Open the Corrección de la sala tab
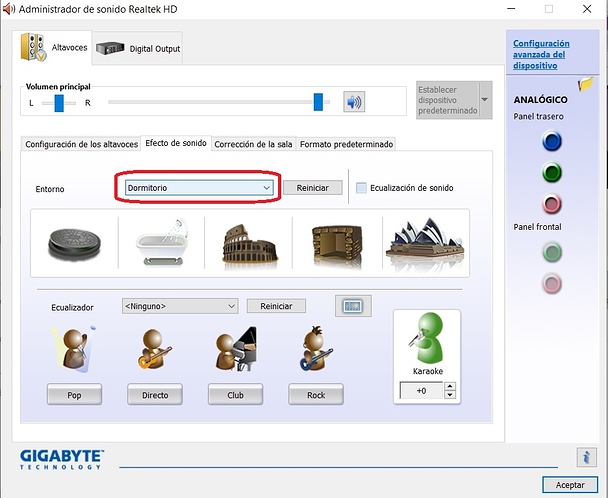This screenshot has width=608, height=498. click(x=253, y=144)
